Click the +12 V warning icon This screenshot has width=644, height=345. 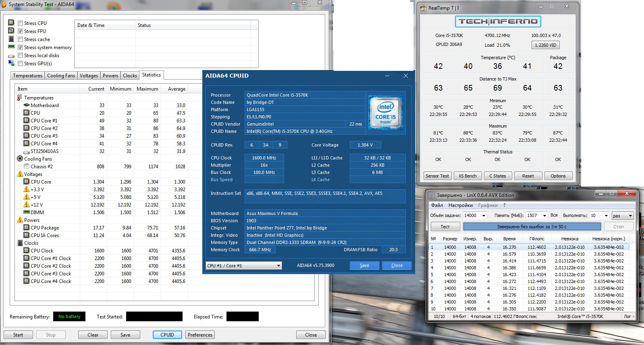tap(27, 205)
